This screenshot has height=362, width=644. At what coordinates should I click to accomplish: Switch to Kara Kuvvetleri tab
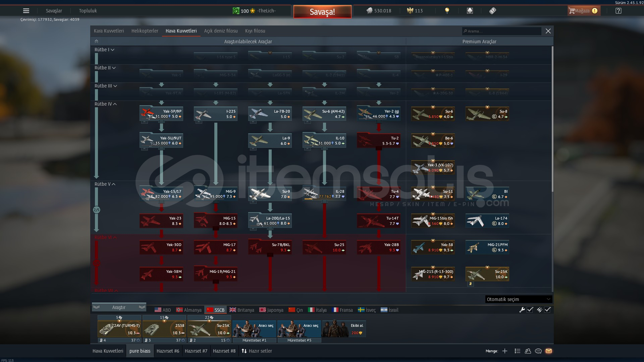[x=109, y=31]
